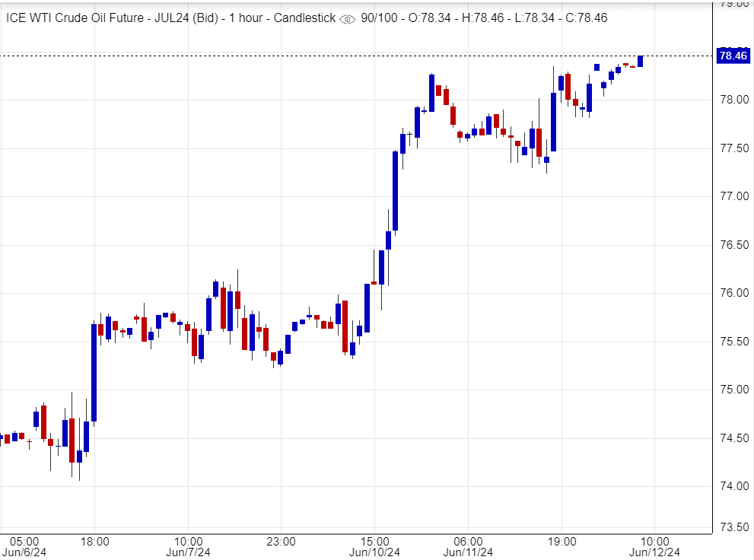
Task: Select the 06:00 Jun/11/24 time label
Action: [469, 547]
